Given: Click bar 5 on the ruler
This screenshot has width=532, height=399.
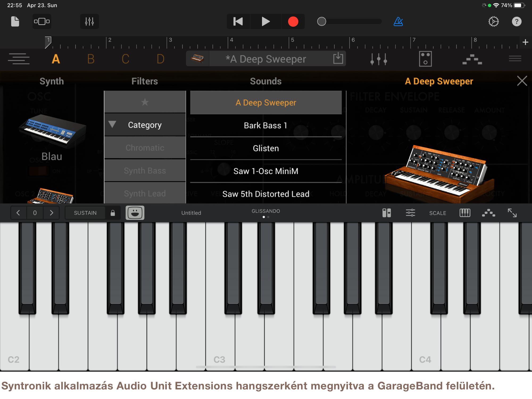Looking at the screenshot, I should pyautogui.click(x=292, y=40).
